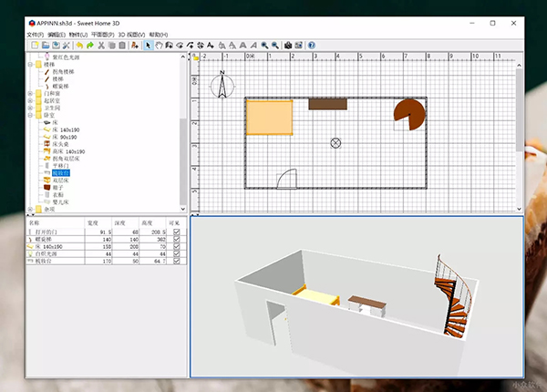This screenshot has height=392, width=547.
Task: Click the scissors cut icon
Action: [101, 45]
